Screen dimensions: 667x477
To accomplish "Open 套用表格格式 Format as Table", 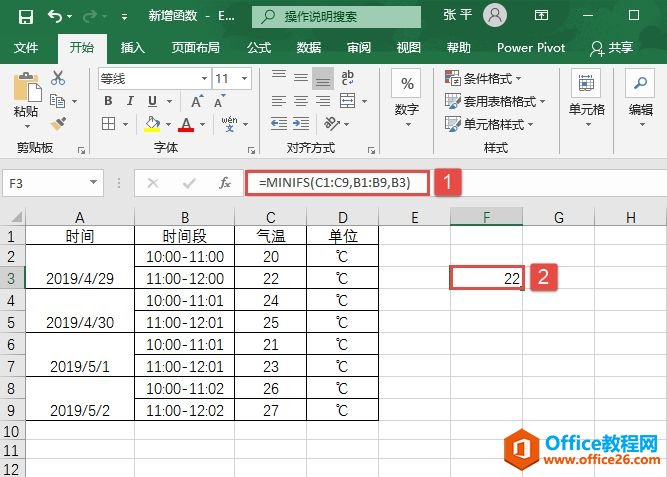I will pyautogui.click(x=495, y=101).
